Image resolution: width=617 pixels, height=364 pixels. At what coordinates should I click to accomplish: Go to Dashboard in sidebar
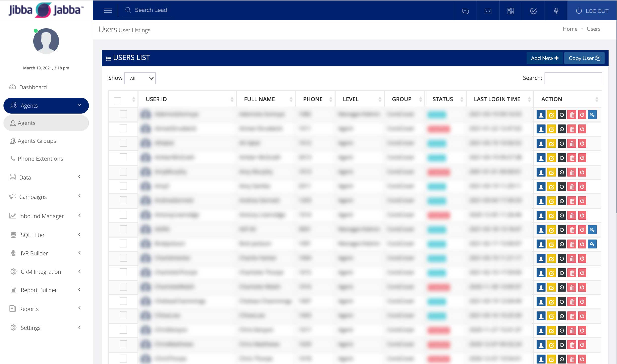point(33,87)
